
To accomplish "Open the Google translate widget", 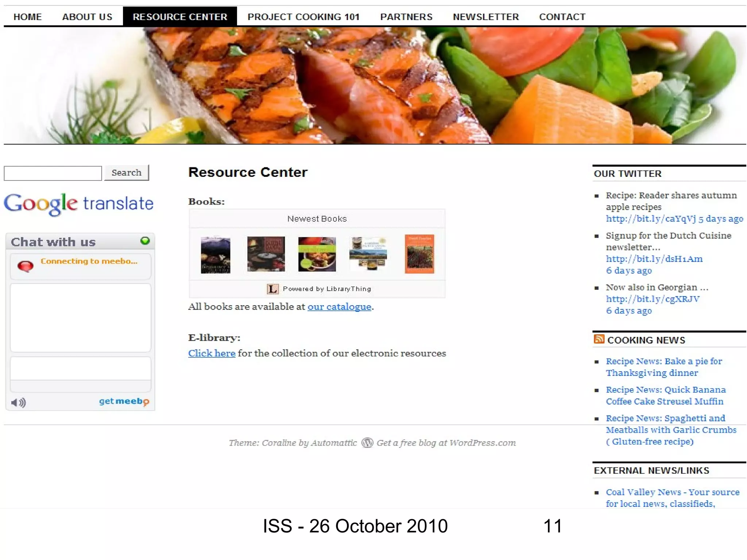I will 79,204.
